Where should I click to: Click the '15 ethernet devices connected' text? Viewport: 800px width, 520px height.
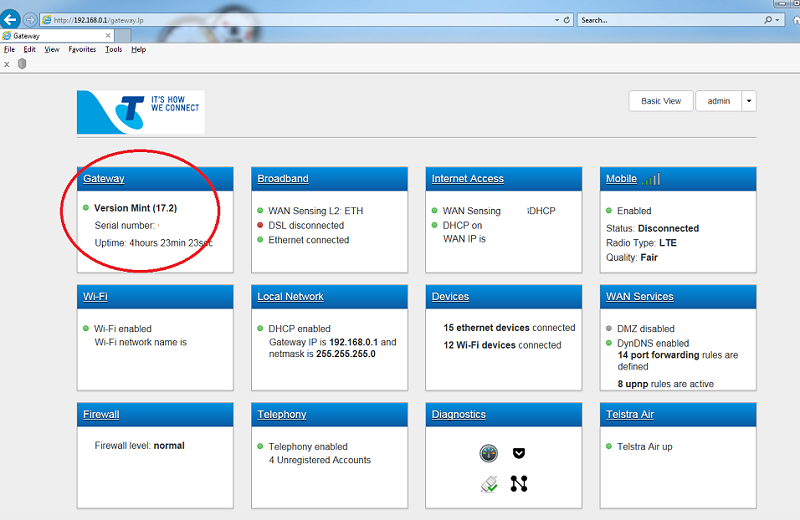[x=509, y=328]
